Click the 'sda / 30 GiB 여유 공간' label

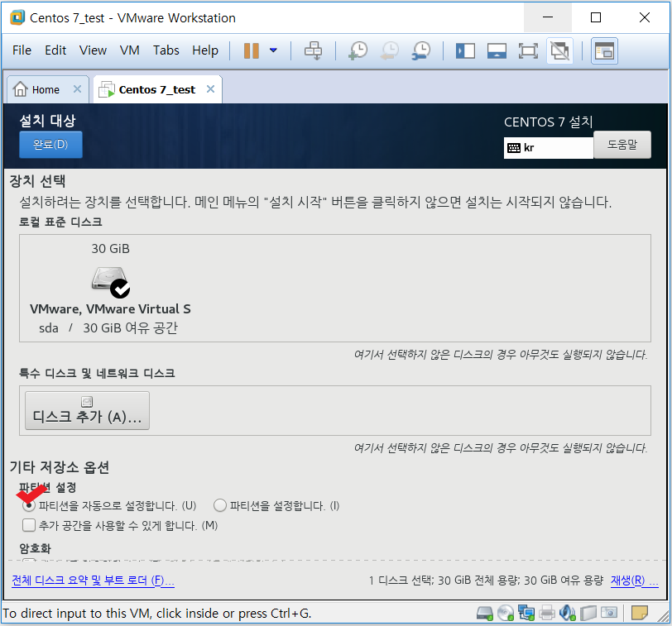coord(108,328)
